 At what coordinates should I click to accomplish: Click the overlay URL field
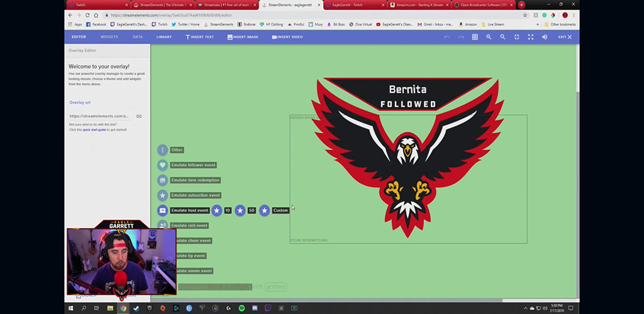click(x=100, y=116)
